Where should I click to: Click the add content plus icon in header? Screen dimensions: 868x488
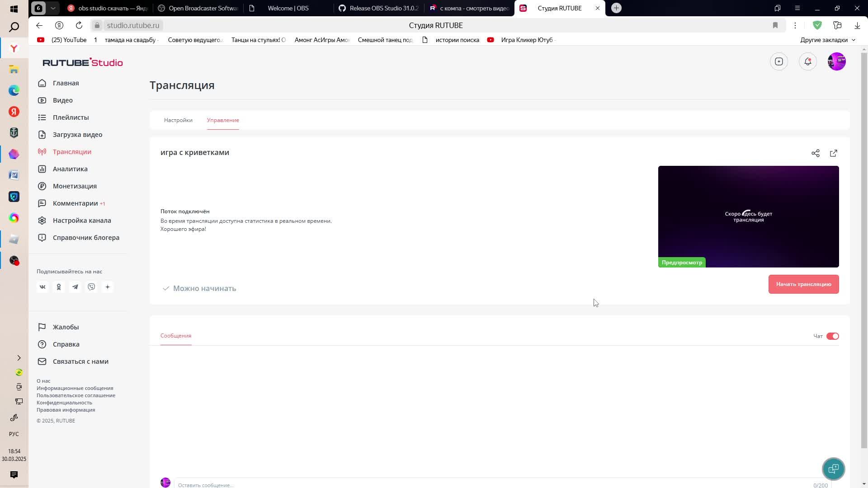pyautogui.click(x=778, y=61)
